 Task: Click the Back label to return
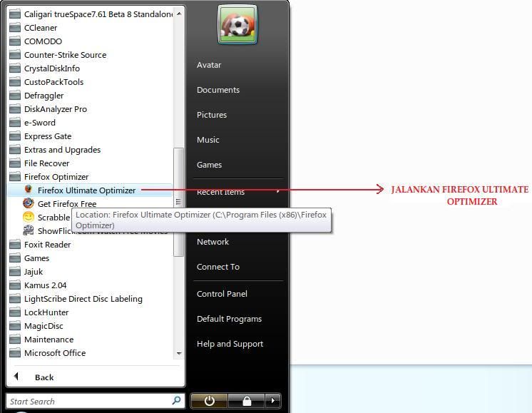click(x=44, y=377)
